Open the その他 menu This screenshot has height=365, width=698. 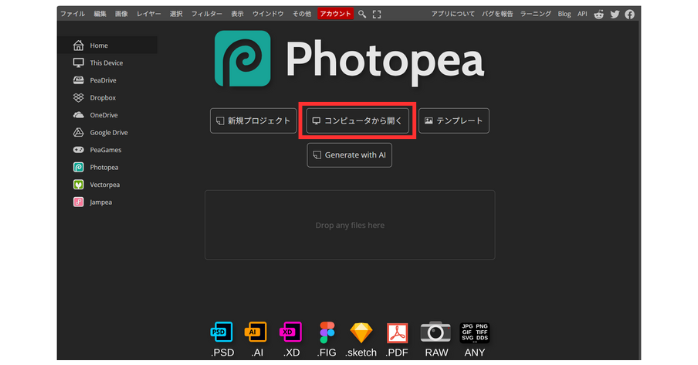point(301,14)
